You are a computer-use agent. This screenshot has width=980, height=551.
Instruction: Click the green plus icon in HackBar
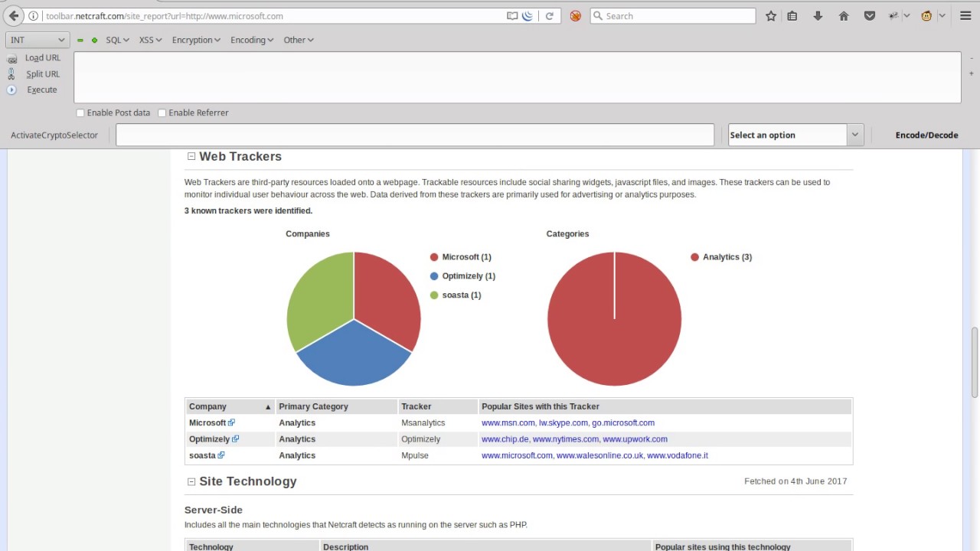pos(94,40)
